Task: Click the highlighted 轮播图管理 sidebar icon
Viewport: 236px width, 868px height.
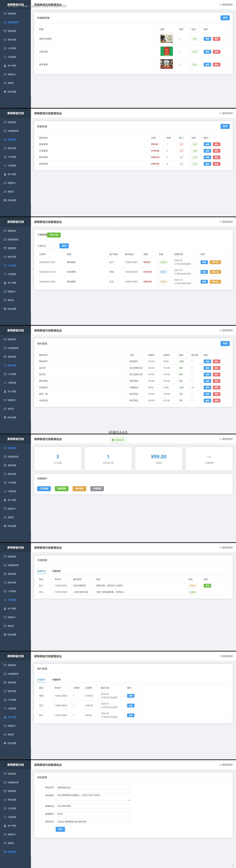Action: tap(5, 22)
